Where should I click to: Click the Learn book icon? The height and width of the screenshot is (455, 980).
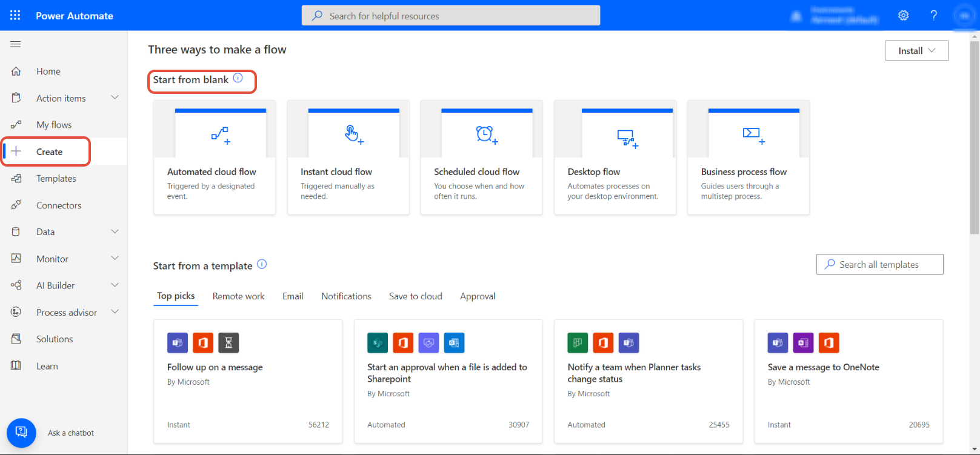16,365
